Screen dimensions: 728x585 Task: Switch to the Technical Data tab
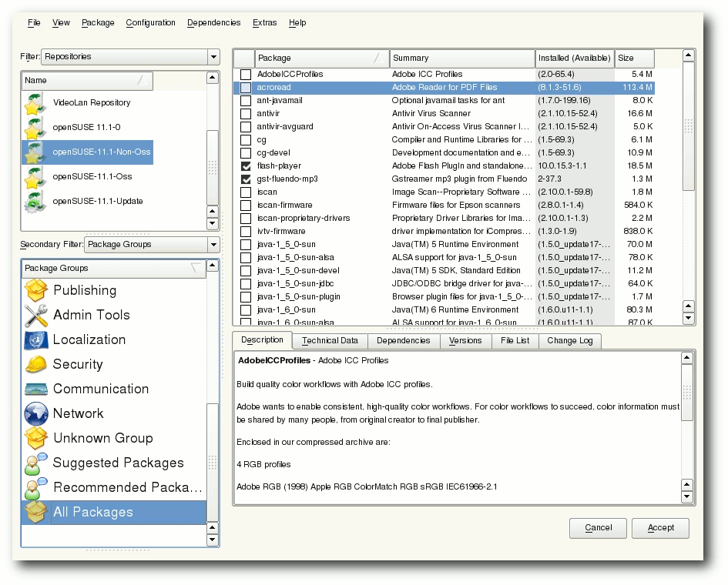[330, 341]
